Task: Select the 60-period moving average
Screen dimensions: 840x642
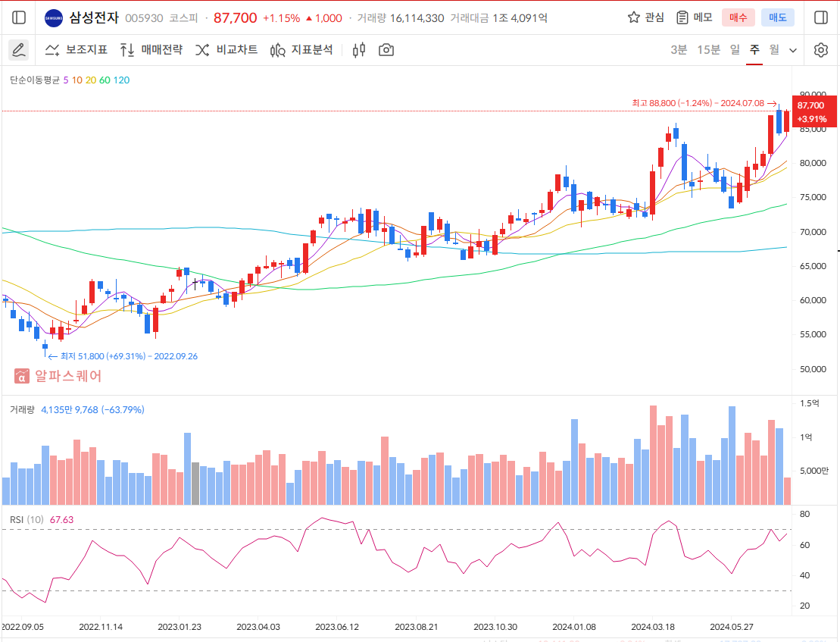Action: coord(105,80)
